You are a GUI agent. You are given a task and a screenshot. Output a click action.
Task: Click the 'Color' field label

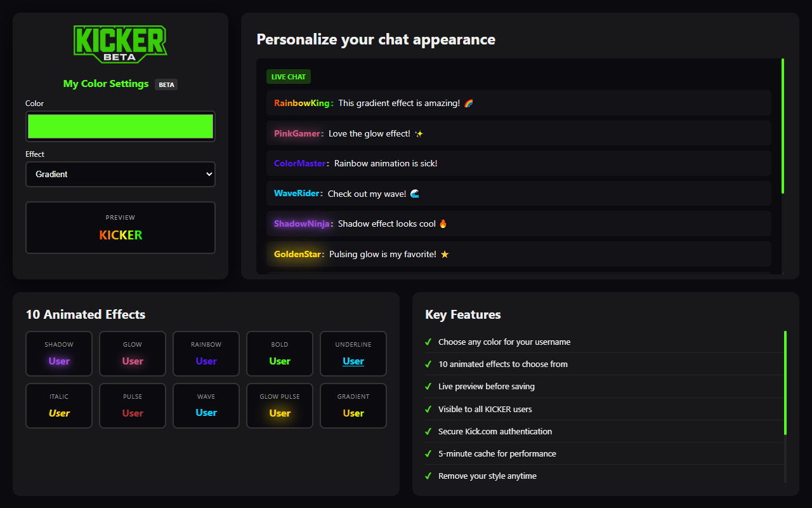(x=35, y=104)
